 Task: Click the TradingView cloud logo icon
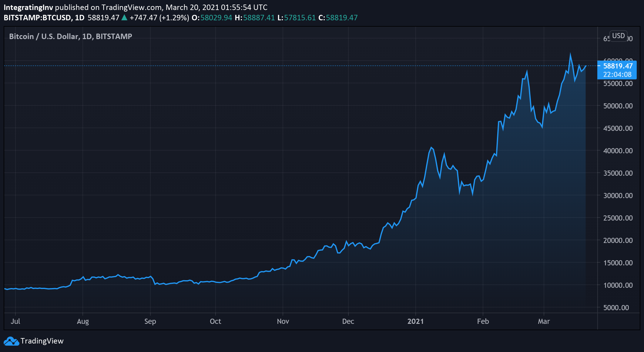pos(11,341)
